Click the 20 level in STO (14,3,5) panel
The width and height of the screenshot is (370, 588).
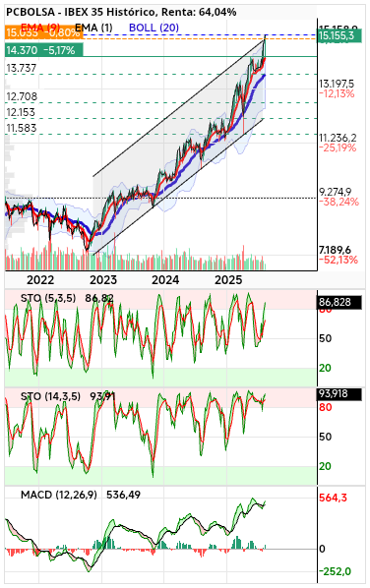326,466
